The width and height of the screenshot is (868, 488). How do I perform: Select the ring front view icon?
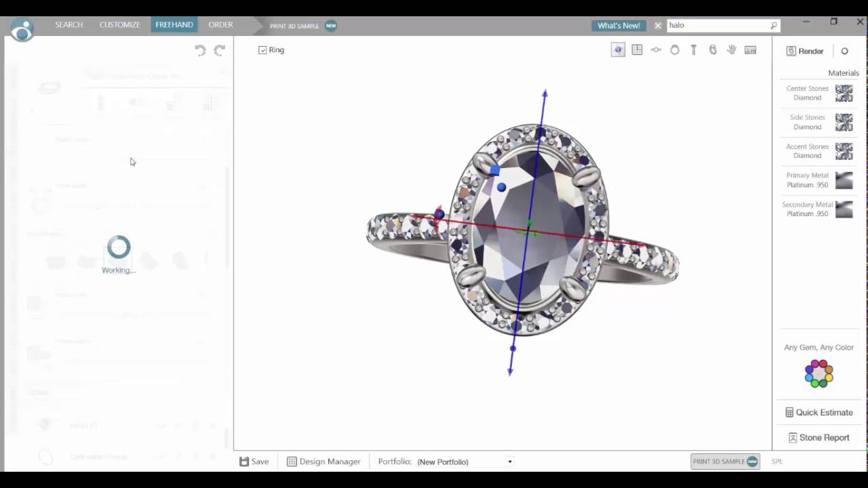coord(675,50)
